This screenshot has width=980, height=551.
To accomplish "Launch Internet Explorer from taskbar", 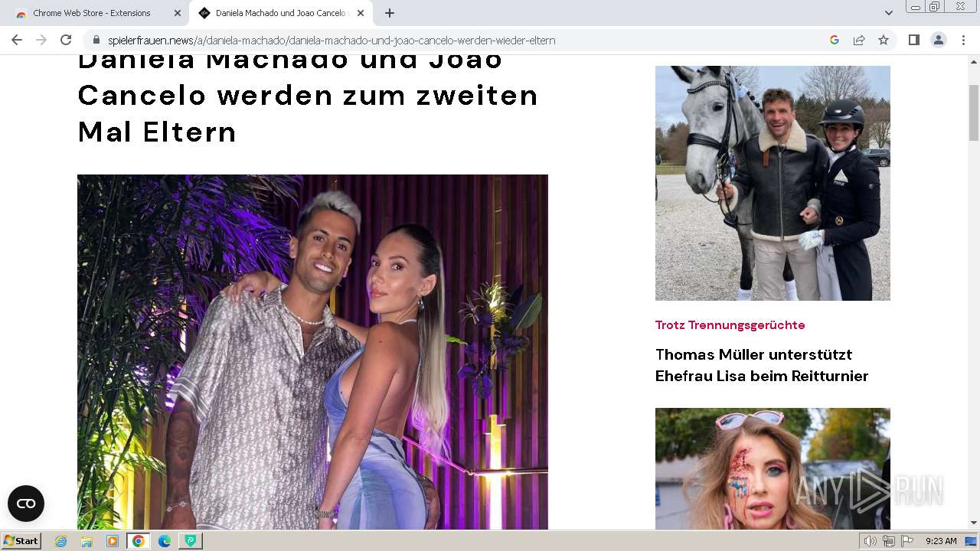I will click(61, 541).
